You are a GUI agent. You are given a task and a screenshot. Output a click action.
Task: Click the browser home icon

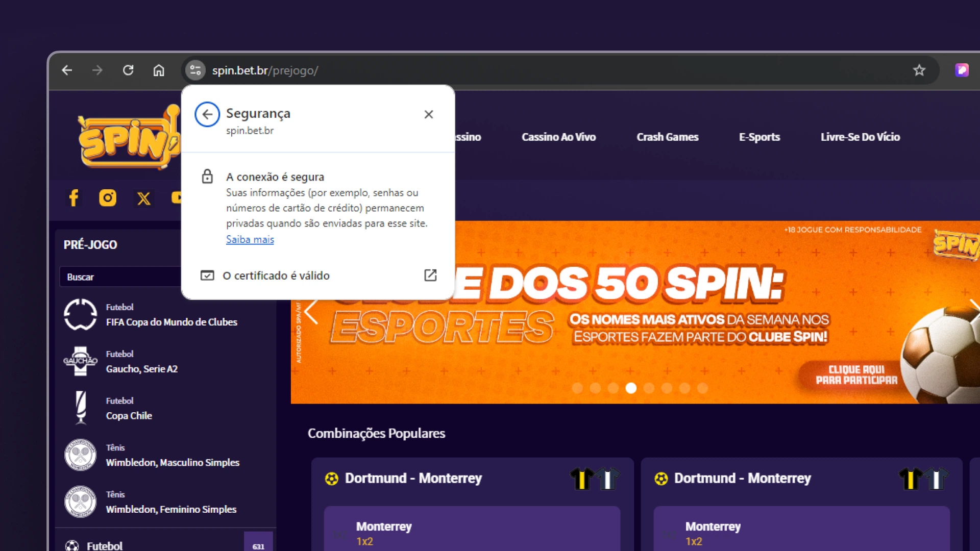pyautogui.click(x=159, y=70)
